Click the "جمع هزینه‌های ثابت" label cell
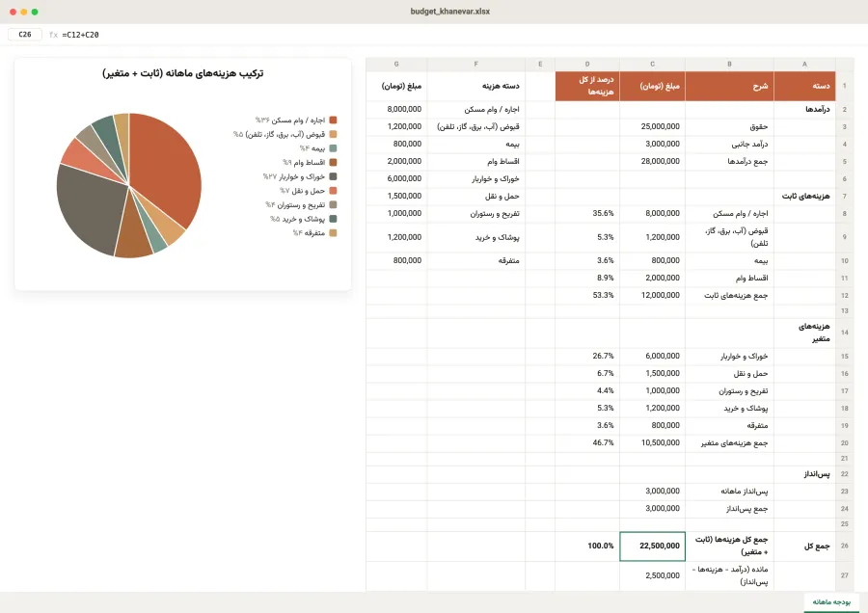 click(730, 296)
